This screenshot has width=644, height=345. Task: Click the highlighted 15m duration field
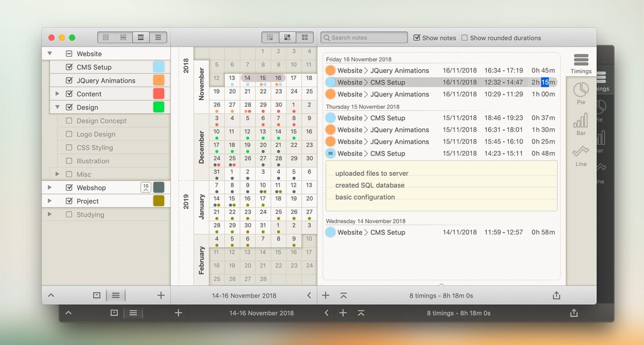click(x=545, y=82)
